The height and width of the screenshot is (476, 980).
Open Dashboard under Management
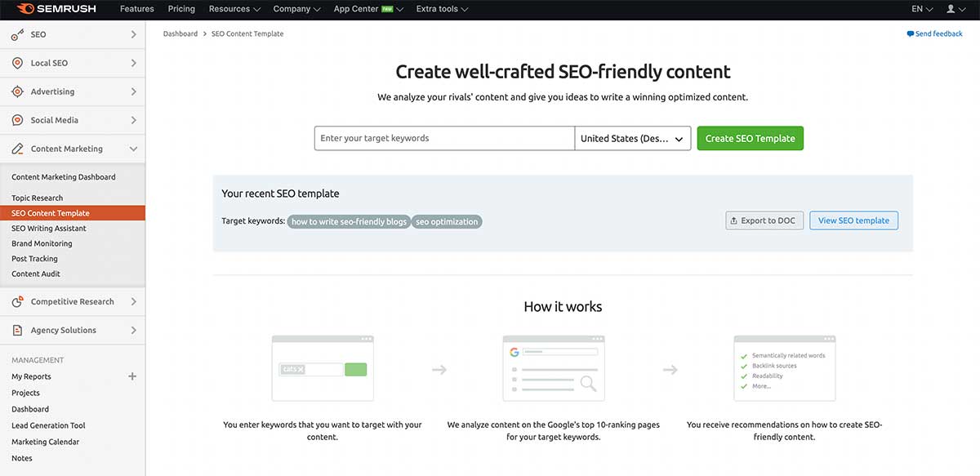pyautogui.click(x=30, y=409)
